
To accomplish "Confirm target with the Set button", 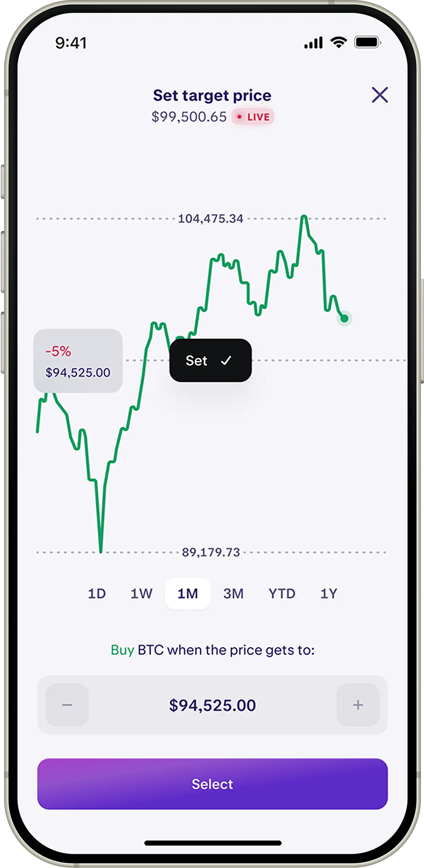I will point(210,360).
